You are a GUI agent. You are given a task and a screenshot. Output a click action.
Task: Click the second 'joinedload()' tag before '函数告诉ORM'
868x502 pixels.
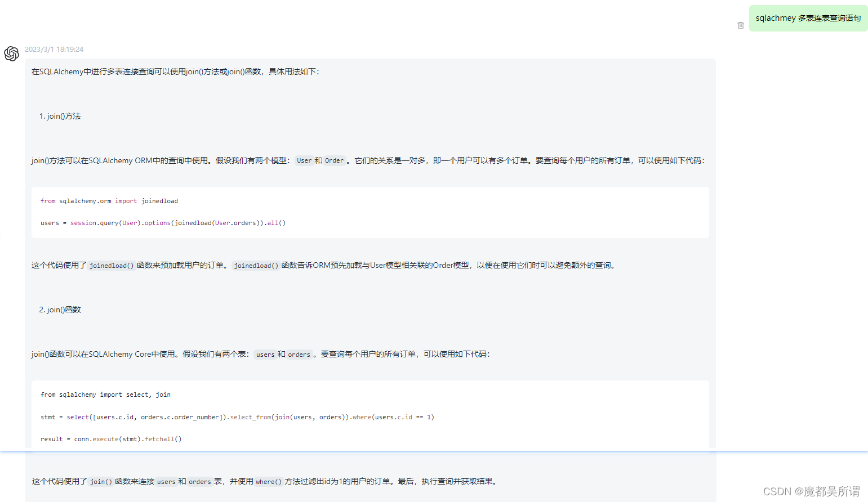[256, 266]
